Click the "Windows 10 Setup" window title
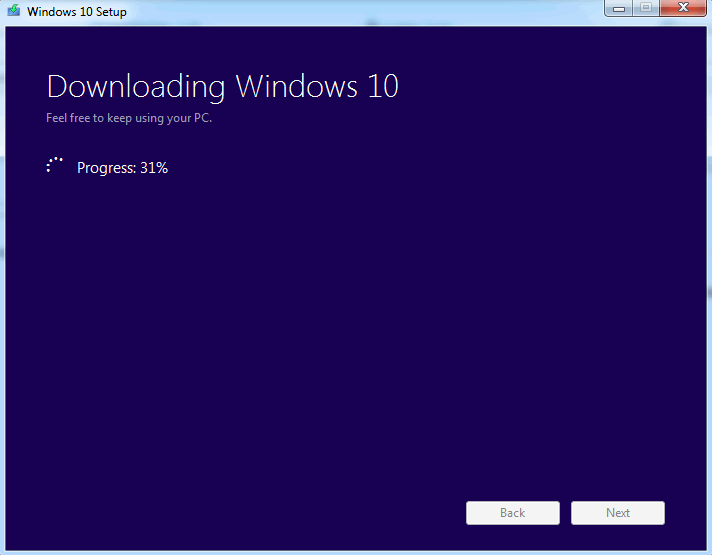This screenshot has width=712, height=555. tap(77, 12)
